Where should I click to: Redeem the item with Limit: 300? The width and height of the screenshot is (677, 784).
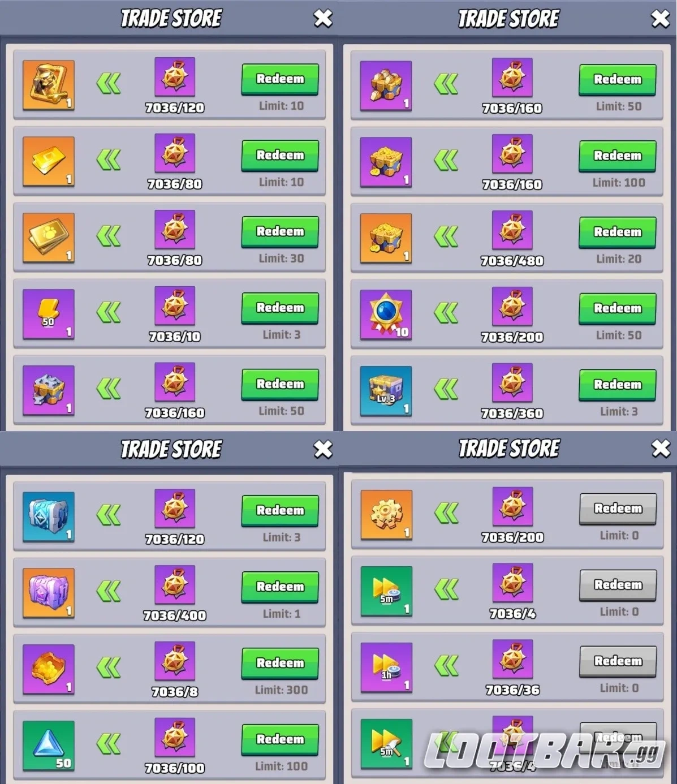tap(280, 664)
